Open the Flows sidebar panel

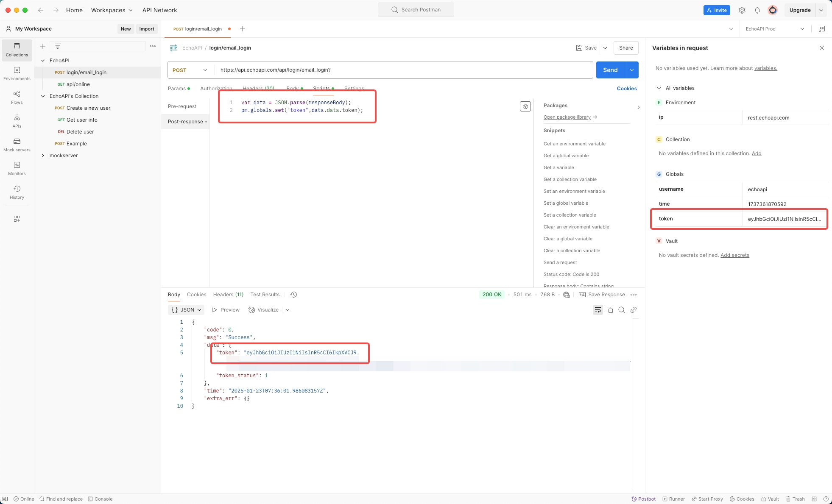click(17, 97)
